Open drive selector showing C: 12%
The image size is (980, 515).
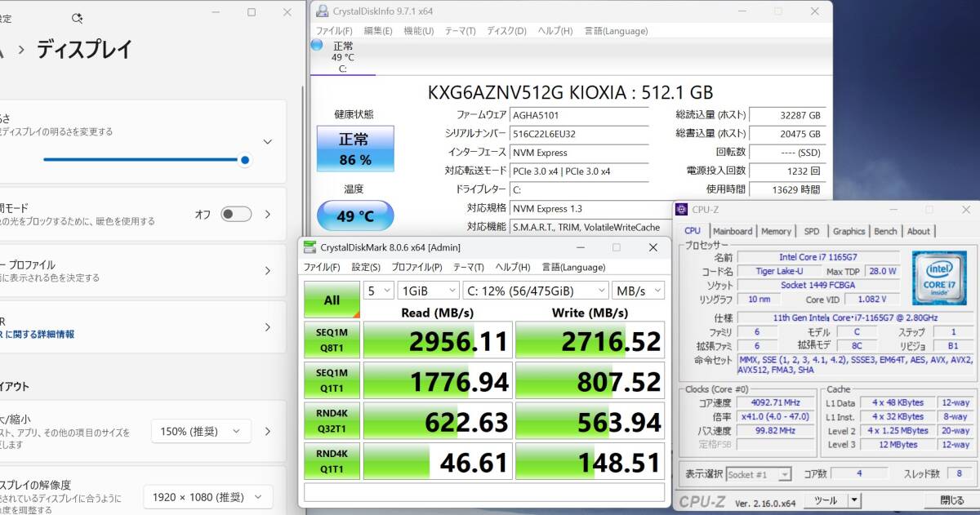click(x=536, y=291)
